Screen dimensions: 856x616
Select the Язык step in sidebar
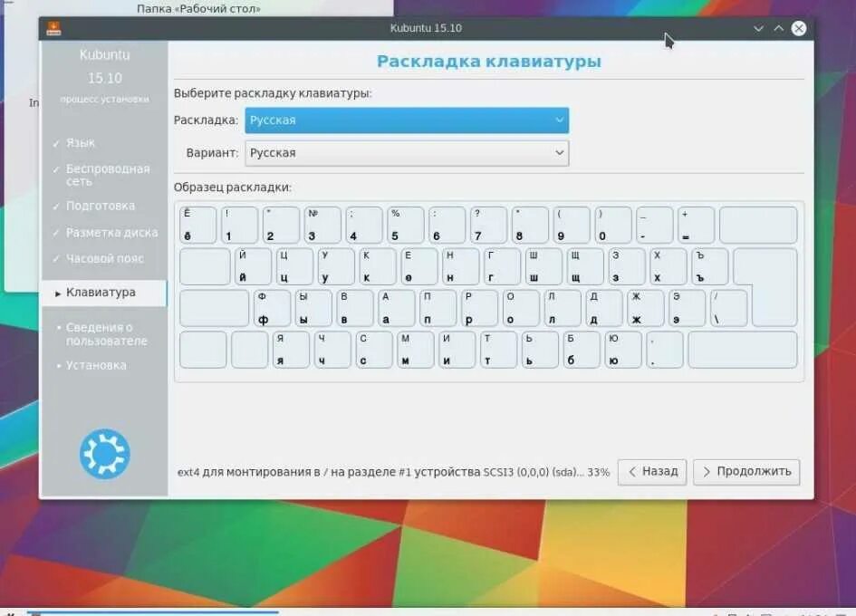click(x=81, y=143)
